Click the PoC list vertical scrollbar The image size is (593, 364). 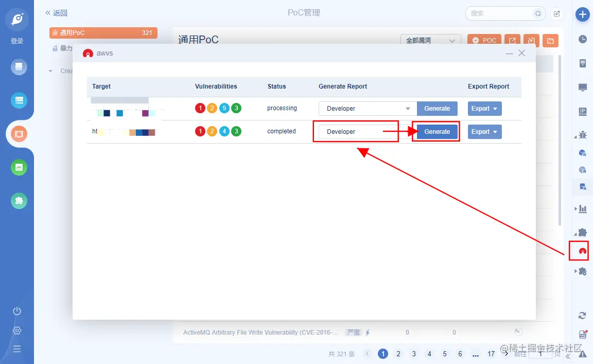click(x=560, y=140)
